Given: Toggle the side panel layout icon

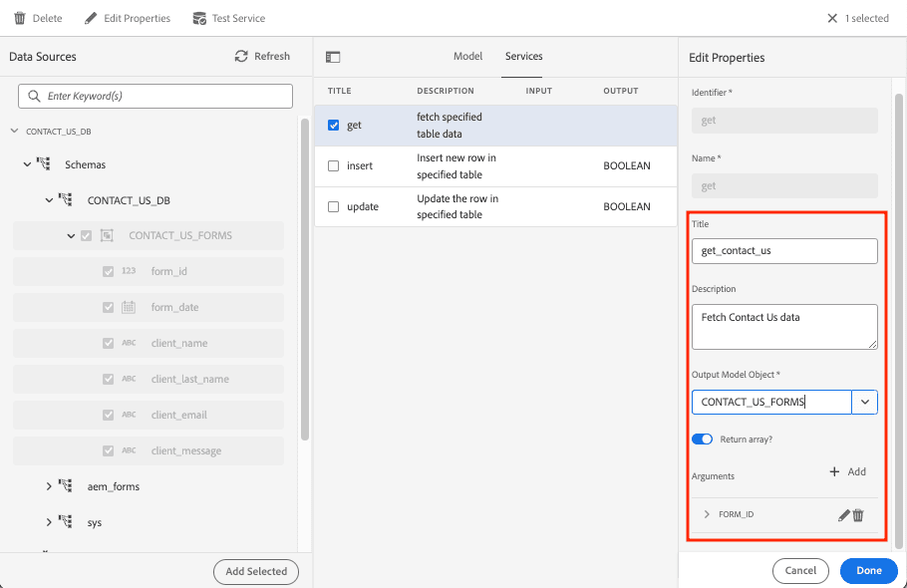Looking at the screenshot, I should tap(333, 57).
